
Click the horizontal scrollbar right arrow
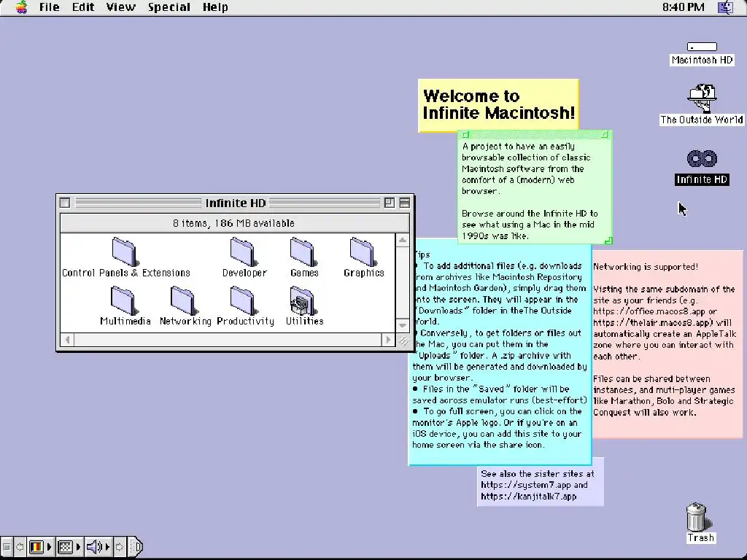click(x=388, y=340)
